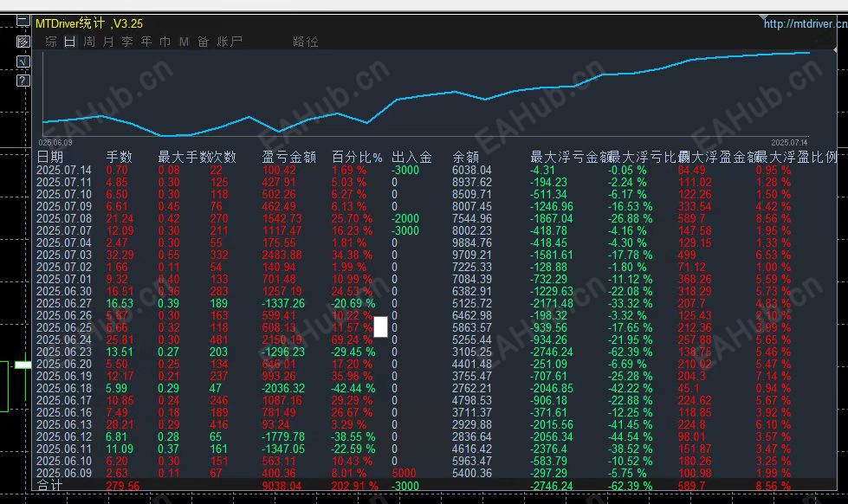This screenshot has height=504, width=848.
Task: Click the 手数 column header
Action: (x=119, y=157)
